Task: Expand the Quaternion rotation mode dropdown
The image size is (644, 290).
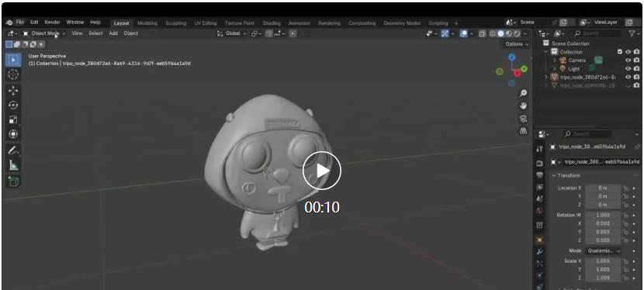Action: (x=603, y=250)
